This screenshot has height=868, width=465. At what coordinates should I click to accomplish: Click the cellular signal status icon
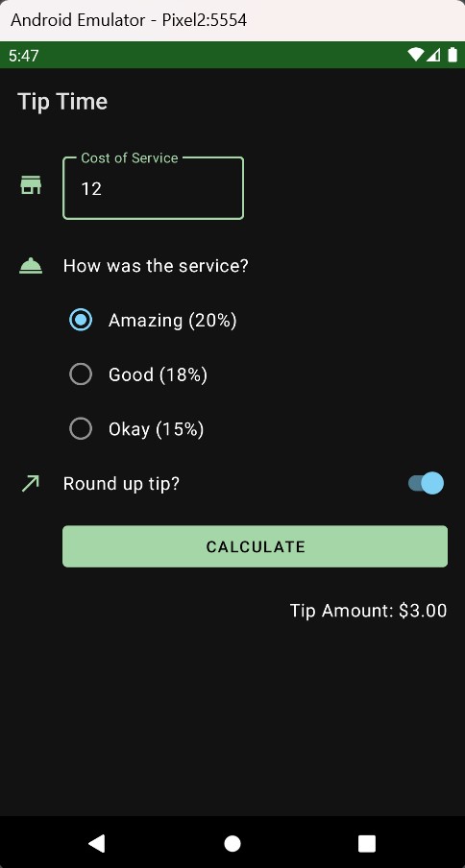[x=433, y=54]
